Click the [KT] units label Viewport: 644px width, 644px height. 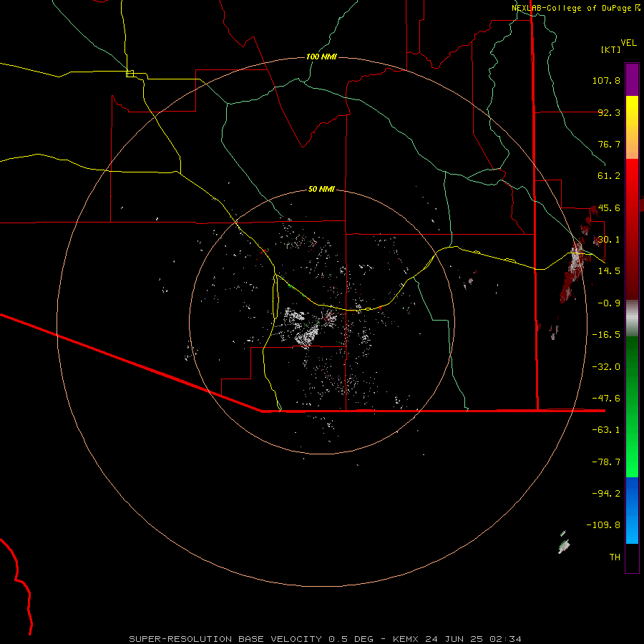(610, 49)
